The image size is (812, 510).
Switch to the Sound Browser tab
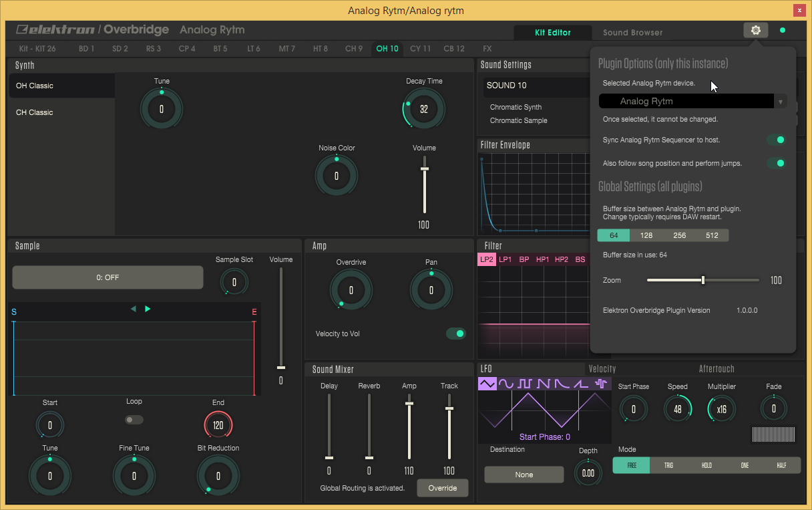(632, 33)
